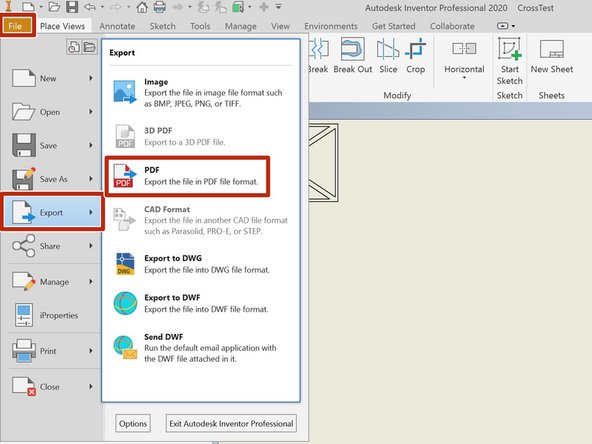Open the Undo history dropdown arrow
This screenshot has width=592, height=444.
pos(102,7)
